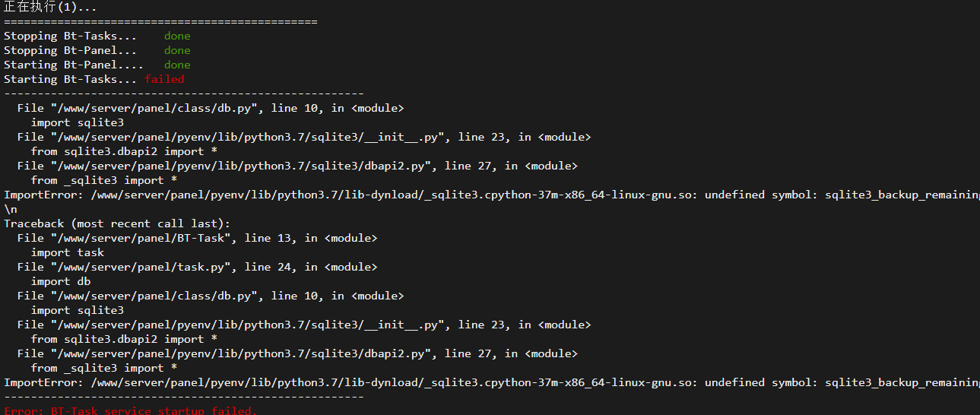Click the 正在执行(1)... header text
Viewport: 980px width, 415px height.
tap(49, 7)
